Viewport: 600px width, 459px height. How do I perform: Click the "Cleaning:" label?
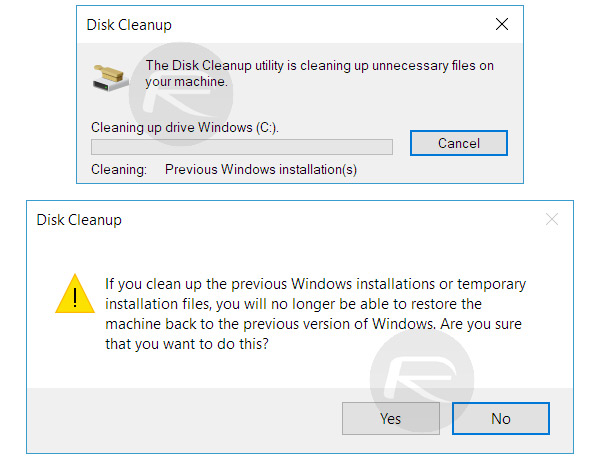[118, 170]
